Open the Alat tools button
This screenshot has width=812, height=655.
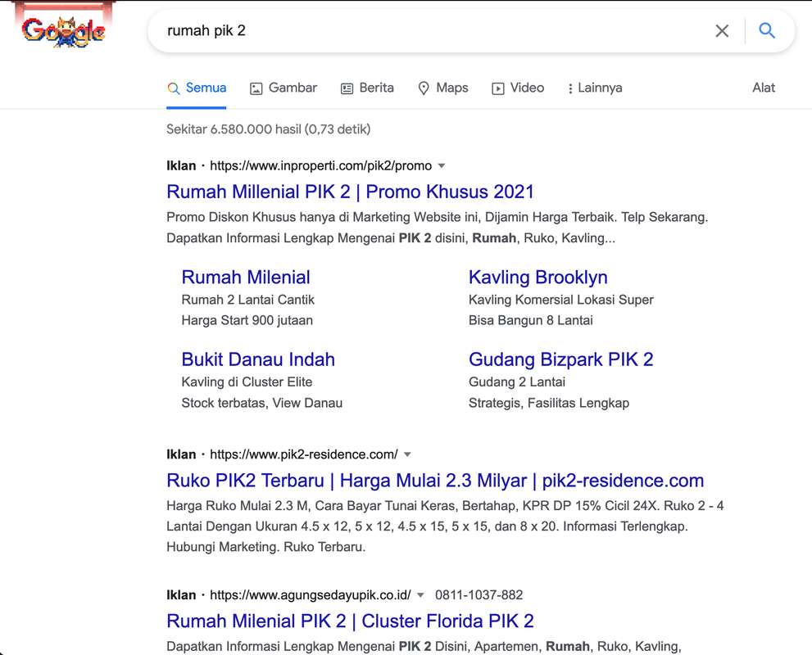[763, 88]
